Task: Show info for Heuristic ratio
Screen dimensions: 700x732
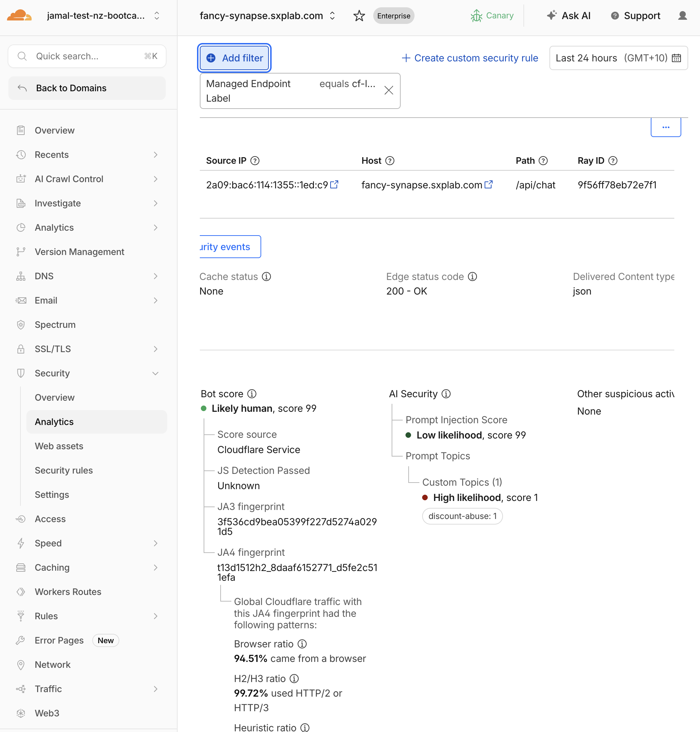Action: [305, 727]
